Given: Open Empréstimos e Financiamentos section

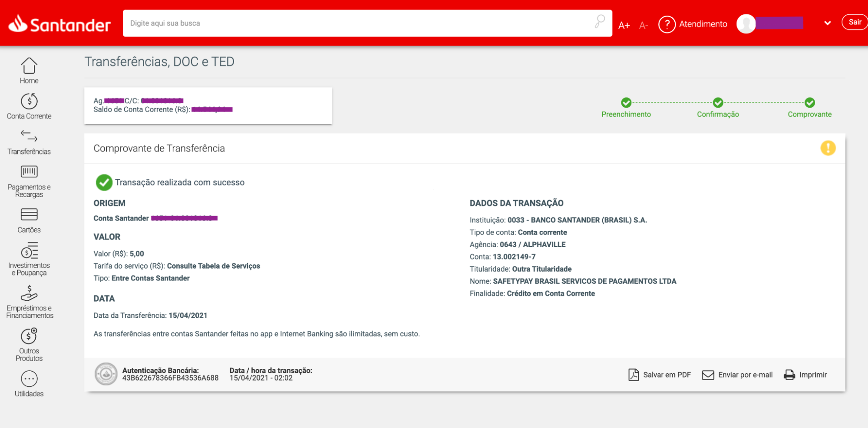Looking at the screenshot, I should tap(29, 293).
